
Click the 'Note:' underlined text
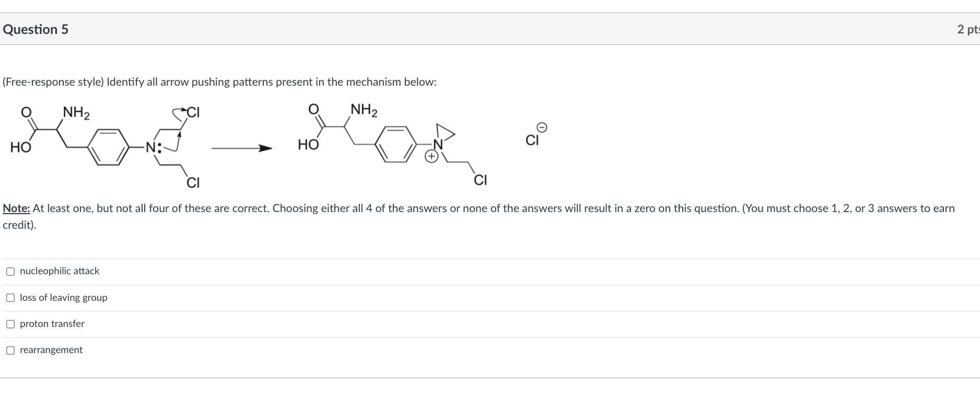[x=16, y=208]
